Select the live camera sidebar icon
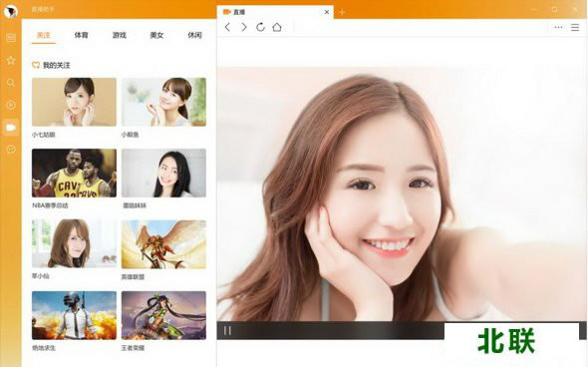 click(x=11, y=128)
